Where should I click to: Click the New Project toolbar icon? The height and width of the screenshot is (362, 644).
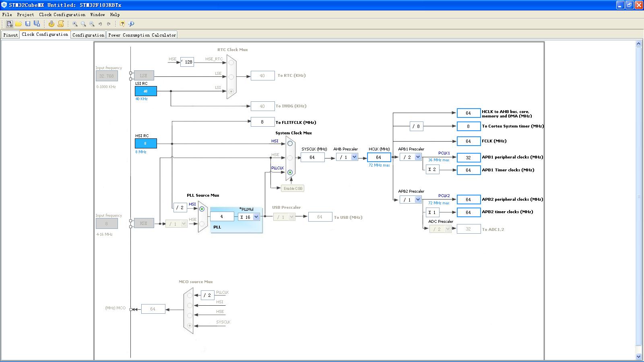coord(9,24)
